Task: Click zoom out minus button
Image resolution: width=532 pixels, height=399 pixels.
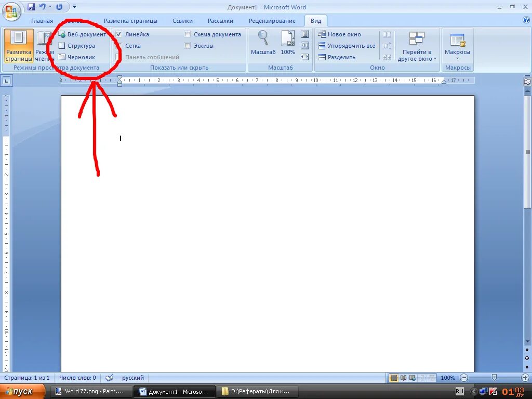Action: coord(464,378)
